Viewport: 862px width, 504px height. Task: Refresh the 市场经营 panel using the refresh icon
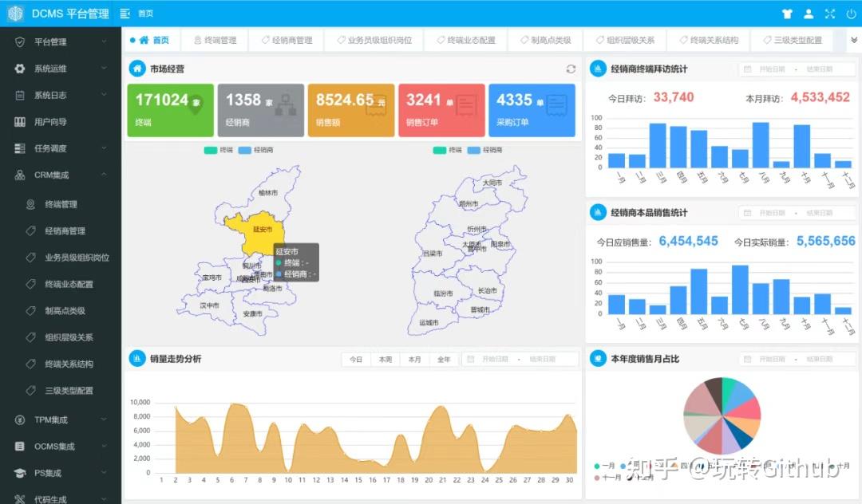(x=571, y=69)
